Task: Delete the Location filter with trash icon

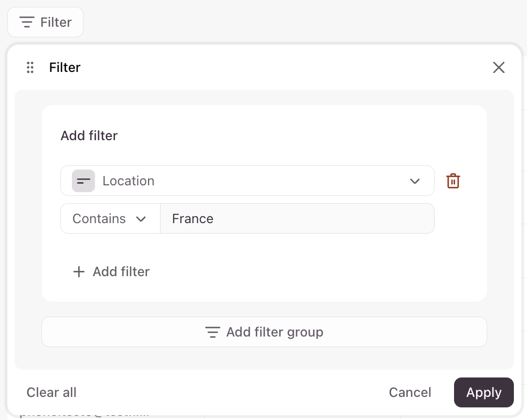Action: click(453, 181)
